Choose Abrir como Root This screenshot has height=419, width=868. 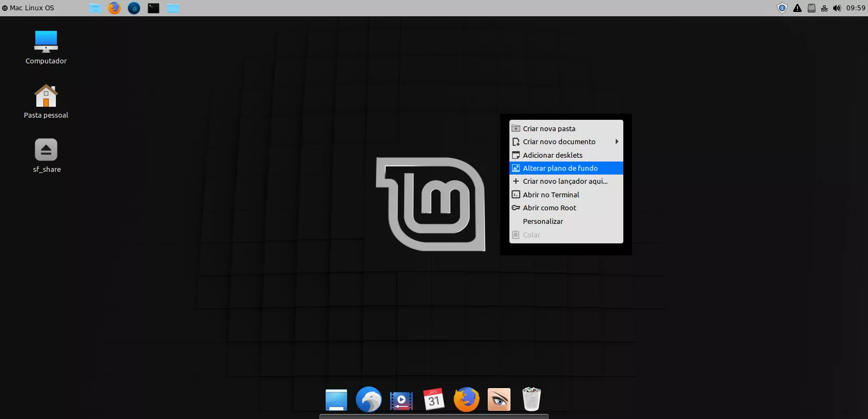tap(566, 208)
